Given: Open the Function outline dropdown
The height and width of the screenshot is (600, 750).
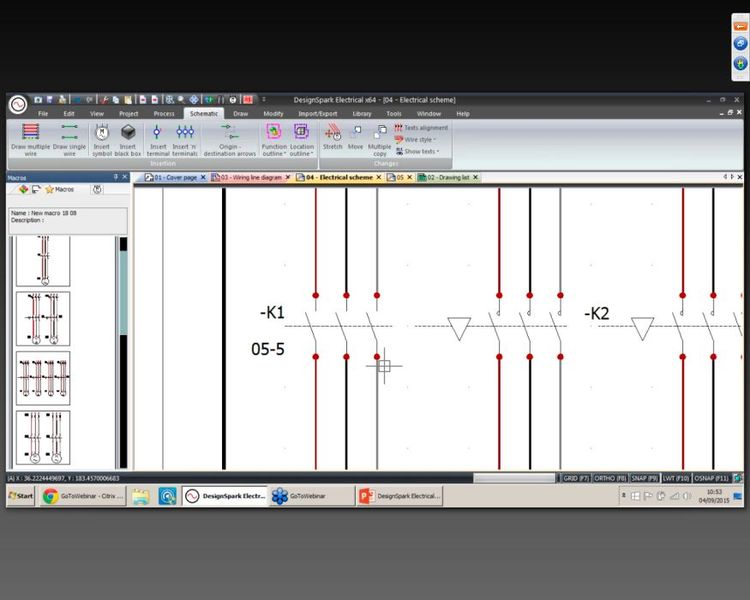Looking at the screenshot, I should 274,139.
